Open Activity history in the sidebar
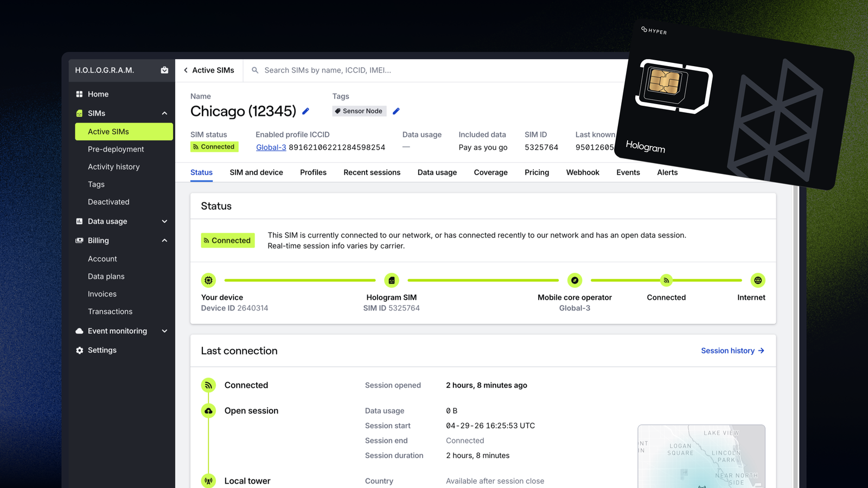Image resolution: width=868 pixels, height=488 pixels. click(x=113, y=167)
